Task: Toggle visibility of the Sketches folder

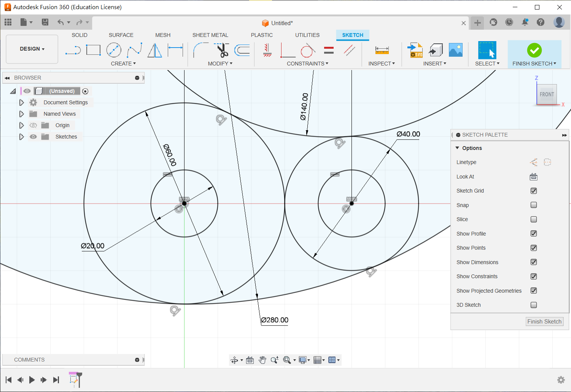Action: 33,137
